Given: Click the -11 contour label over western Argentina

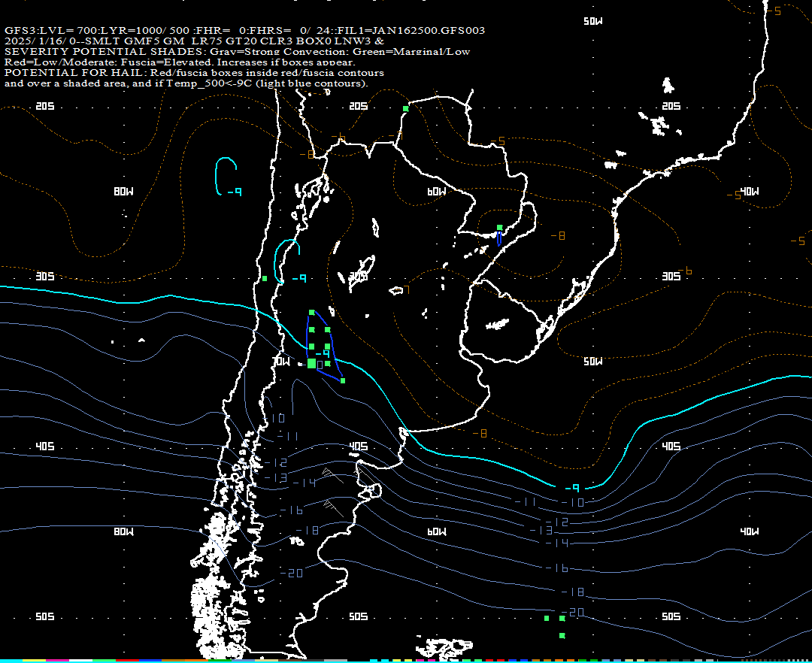Looking at the screenshot, I should tap(288, 436).
